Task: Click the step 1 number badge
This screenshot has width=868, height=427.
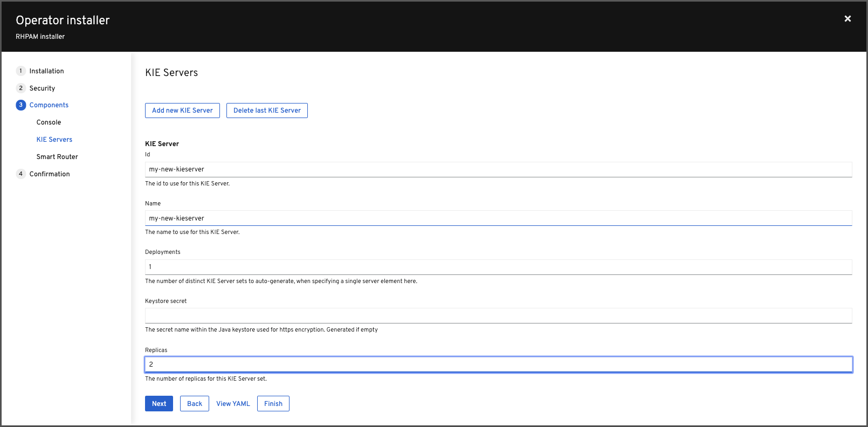Action: 21,71
